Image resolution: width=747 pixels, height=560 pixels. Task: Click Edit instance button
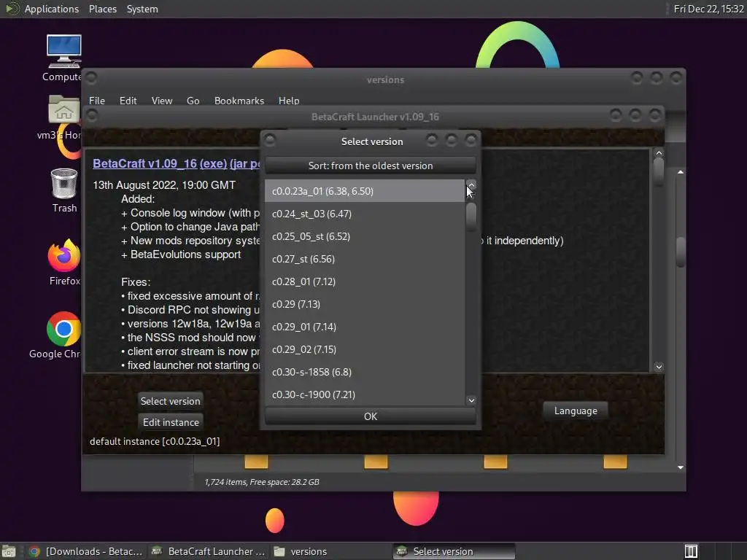click(171, 422)
